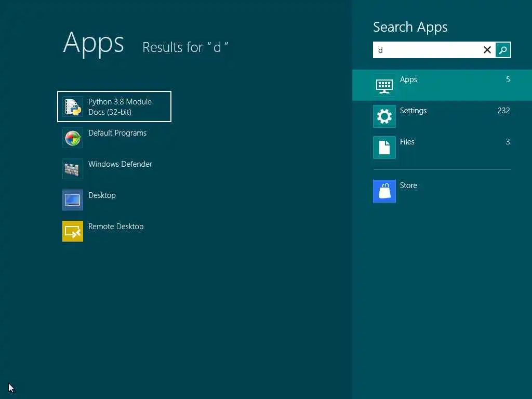
Task: Click the "Default Programs" text label
Action: [x=117, y=133]
